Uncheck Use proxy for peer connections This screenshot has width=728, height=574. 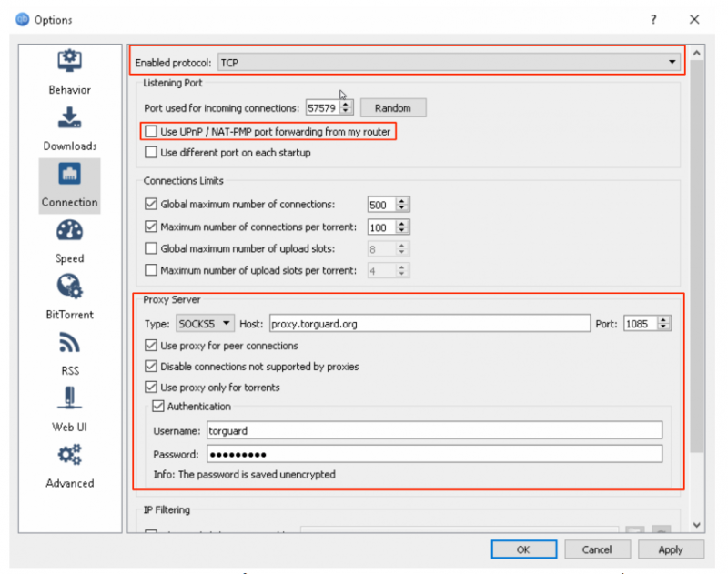point(152,346)
